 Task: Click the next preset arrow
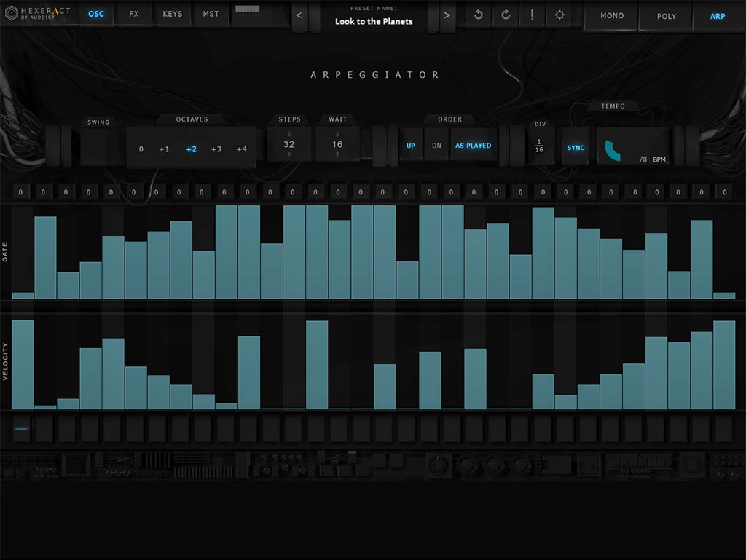pyautogui.click(x=447, y=15)
